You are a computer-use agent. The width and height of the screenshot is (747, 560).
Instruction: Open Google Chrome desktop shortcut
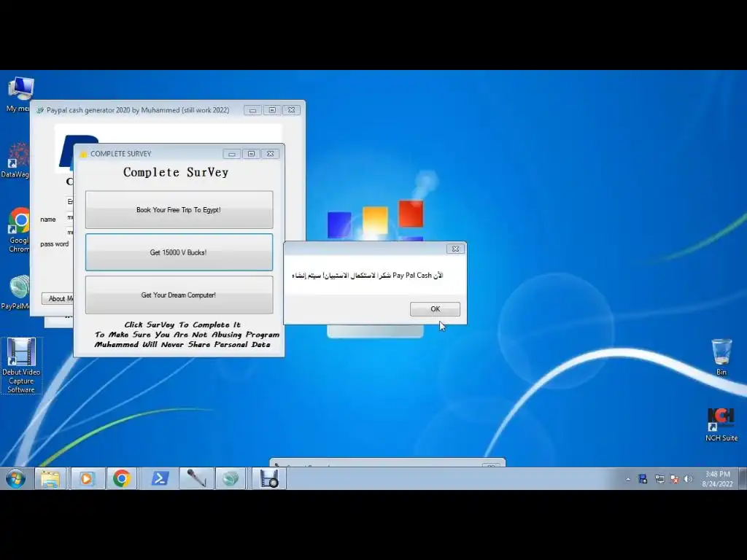coord(19,230)
